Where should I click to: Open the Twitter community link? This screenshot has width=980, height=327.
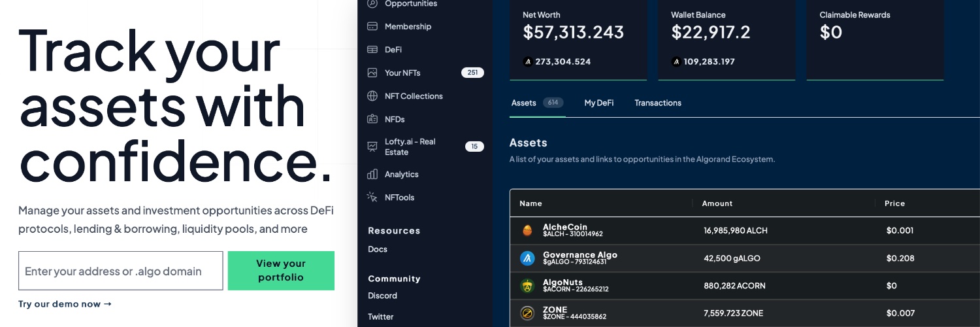point(381,317)
